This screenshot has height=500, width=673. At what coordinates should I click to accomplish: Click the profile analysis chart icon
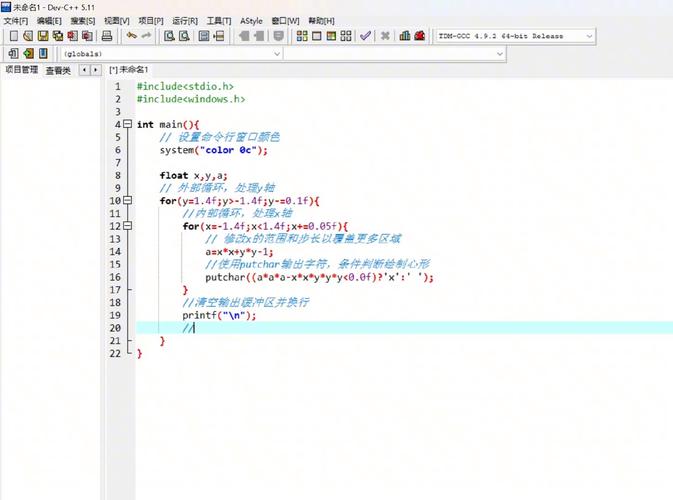tap(405, 36)
